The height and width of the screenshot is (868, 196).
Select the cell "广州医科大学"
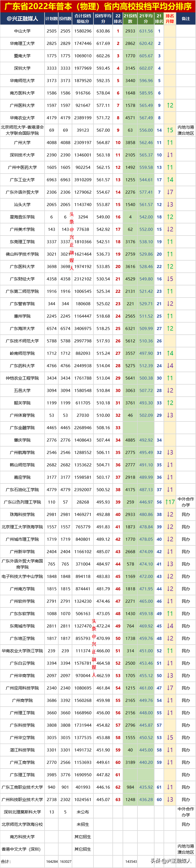(x=22, y=106)
